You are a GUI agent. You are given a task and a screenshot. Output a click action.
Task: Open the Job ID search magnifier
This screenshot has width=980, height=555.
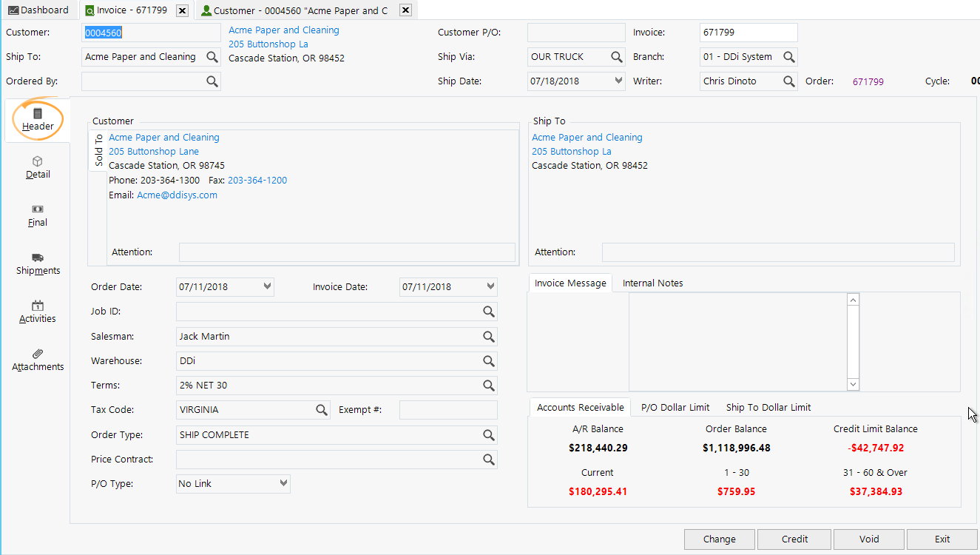pyautogui.click(x=488, y=312)
